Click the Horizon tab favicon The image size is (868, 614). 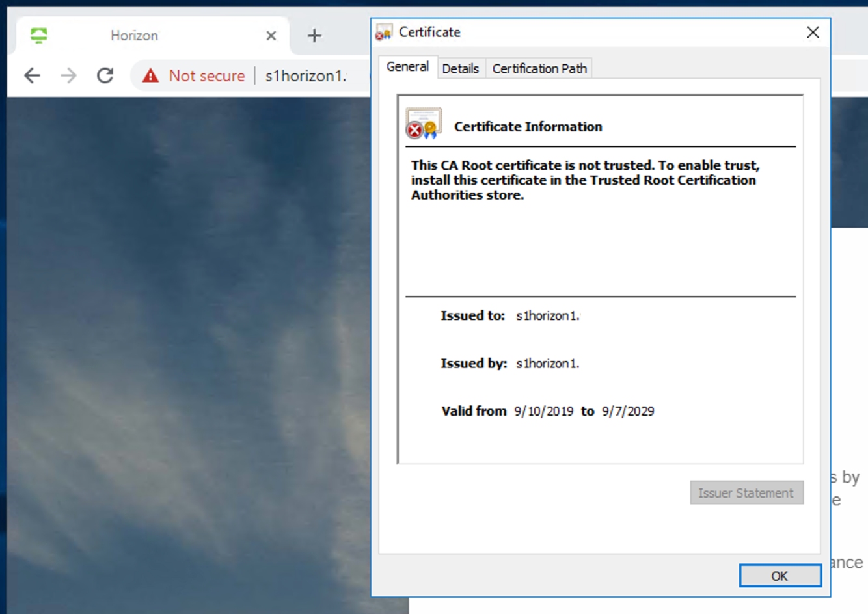point(40,35)
